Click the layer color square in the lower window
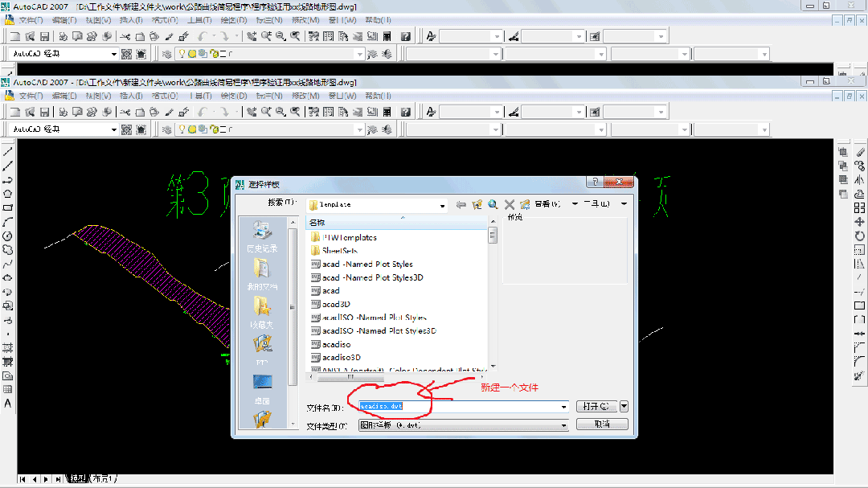 pos(223,129)
